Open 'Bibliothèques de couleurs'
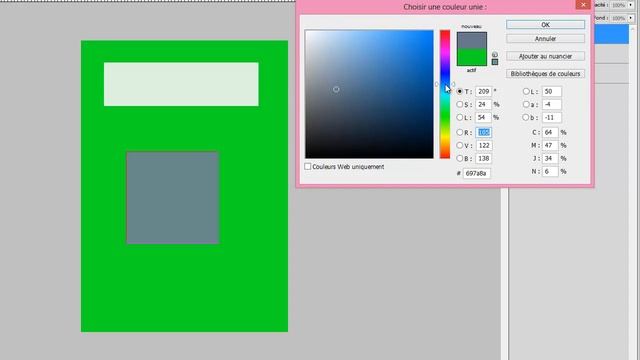Image resolution: width=640 pixels, height=360 pixels. tap(545, 74)
